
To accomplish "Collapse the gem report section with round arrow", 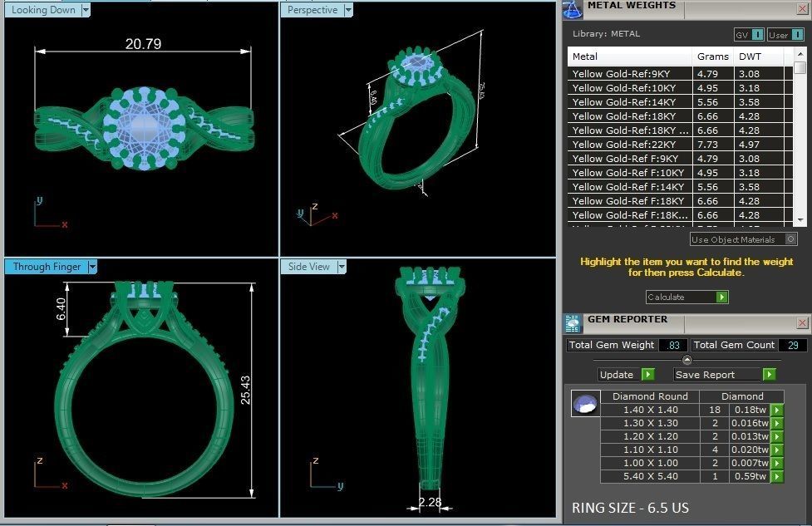I will click(x=687, y=359).
